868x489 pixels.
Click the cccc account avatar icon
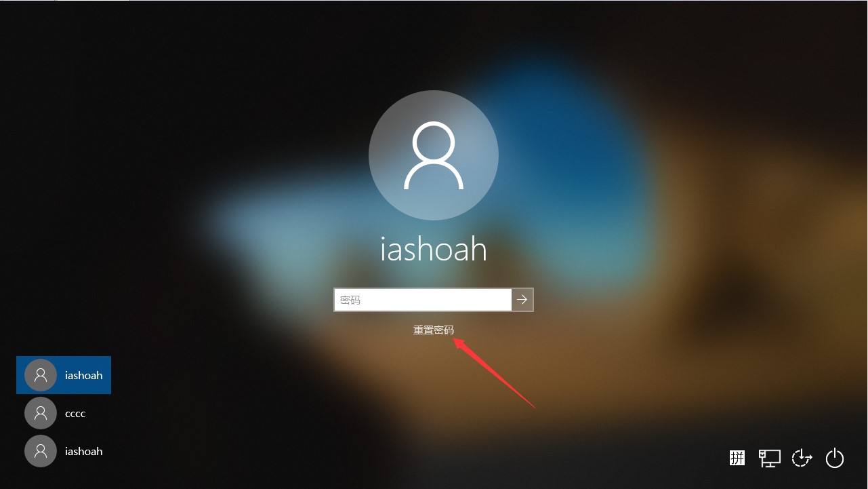(x=41, y=413)
